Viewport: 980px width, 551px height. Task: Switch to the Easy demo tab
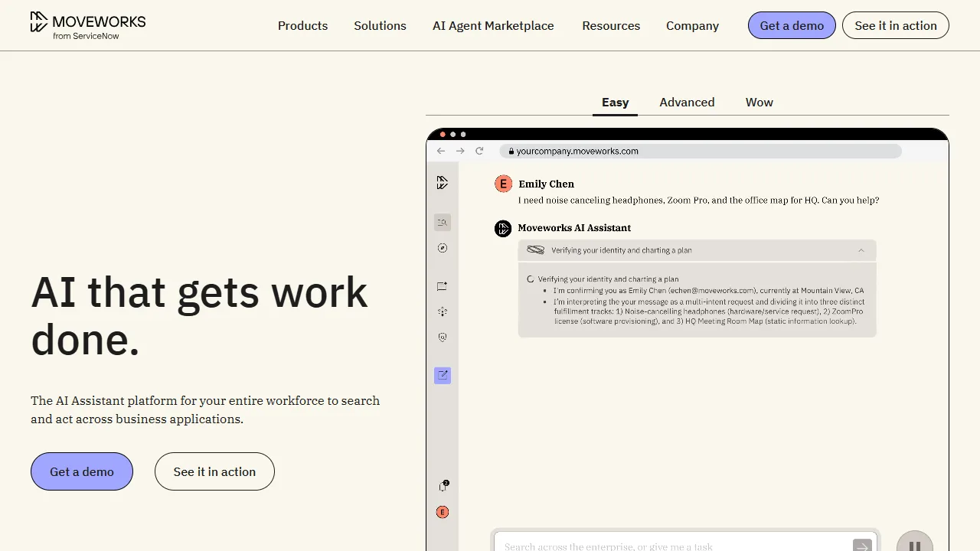point(615,103)
